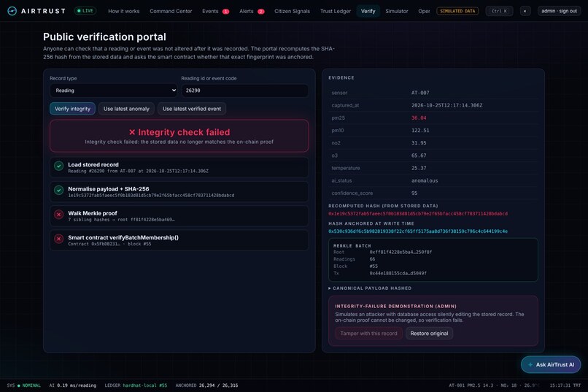Image resolution: width=588 pixels, height=392 pixels.
Task: Click the Reading id input field
Action: click(245, 91)
